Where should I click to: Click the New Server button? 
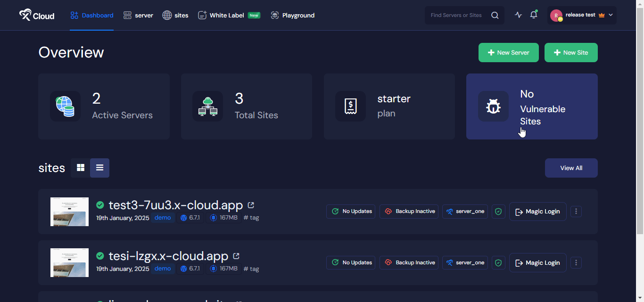coord(508,53)
